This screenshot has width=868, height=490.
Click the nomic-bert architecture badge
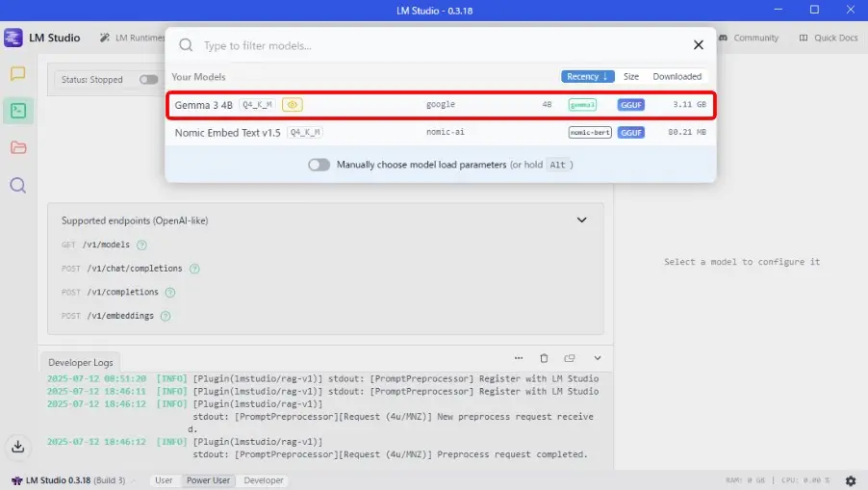click(590, 132)
